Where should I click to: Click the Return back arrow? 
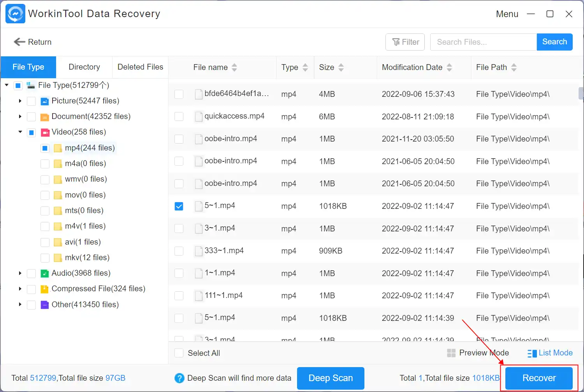click(x=19, y=42)
